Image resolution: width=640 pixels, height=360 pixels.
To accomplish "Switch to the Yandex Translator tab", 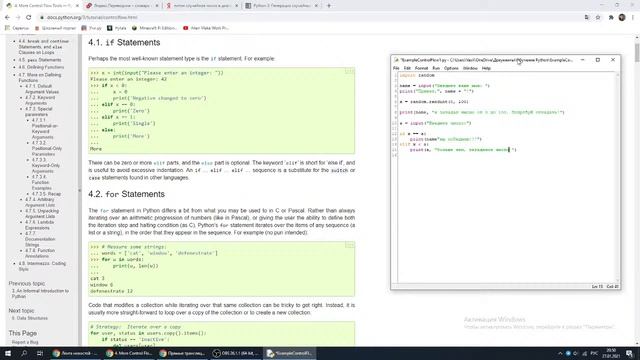I will 122,6.
